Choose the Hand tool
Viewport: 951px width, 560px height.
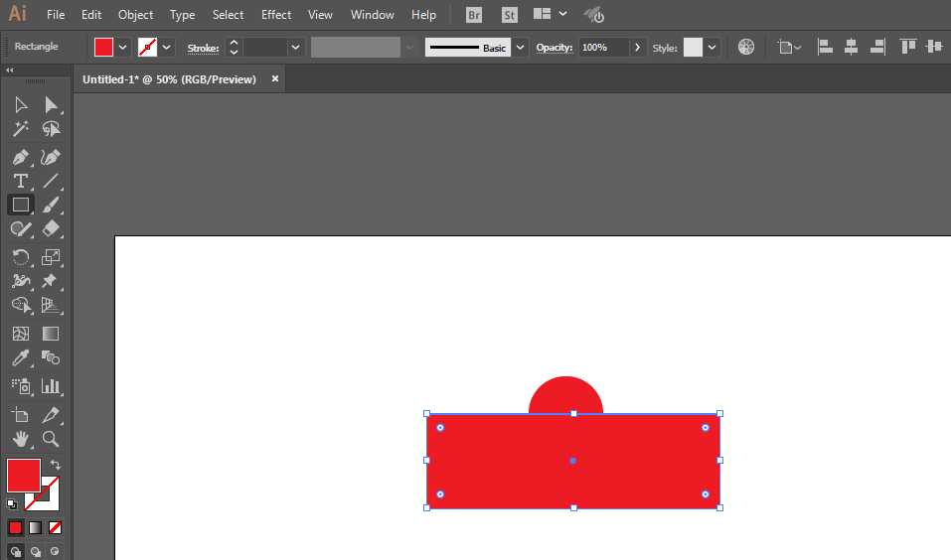point(21,438)
